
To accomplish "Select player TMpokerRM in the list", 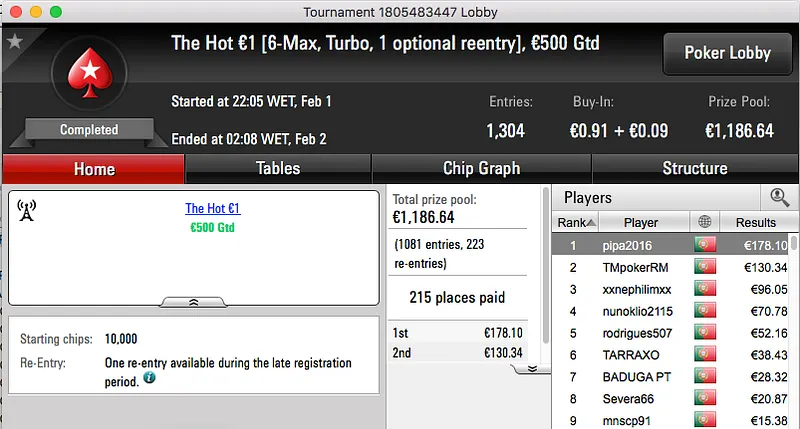I will click(x=641, y=267).
